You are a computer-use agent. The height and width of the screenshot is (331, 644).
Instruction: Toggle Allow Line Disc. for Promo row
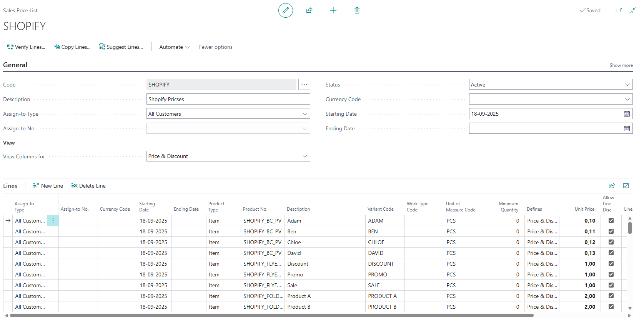pyautogui.click(x=611, y=274)
